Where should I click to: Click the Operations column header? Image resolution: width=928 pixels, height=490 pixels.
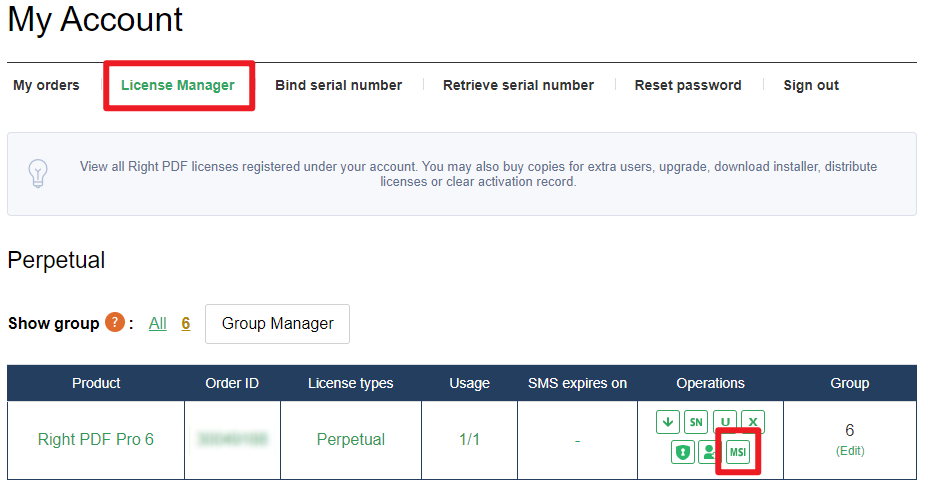tap(710, 383)
